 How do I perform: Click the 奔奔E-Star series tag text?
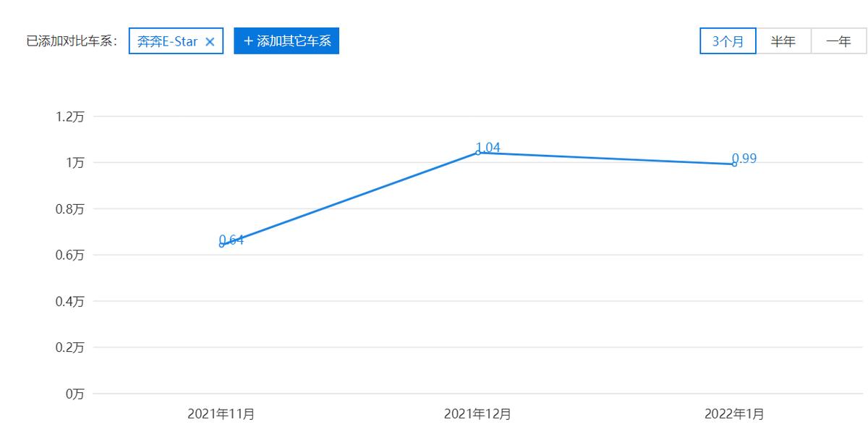pyautogui.click(x=167, y=41)
